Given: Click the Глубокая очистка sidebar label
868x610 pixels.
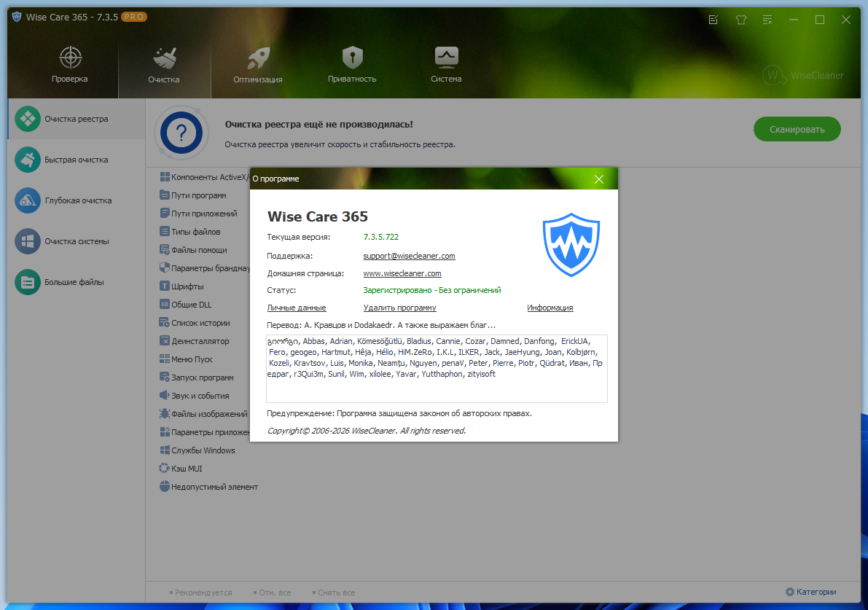Looking at the screenshot, I should pos(78,200).
